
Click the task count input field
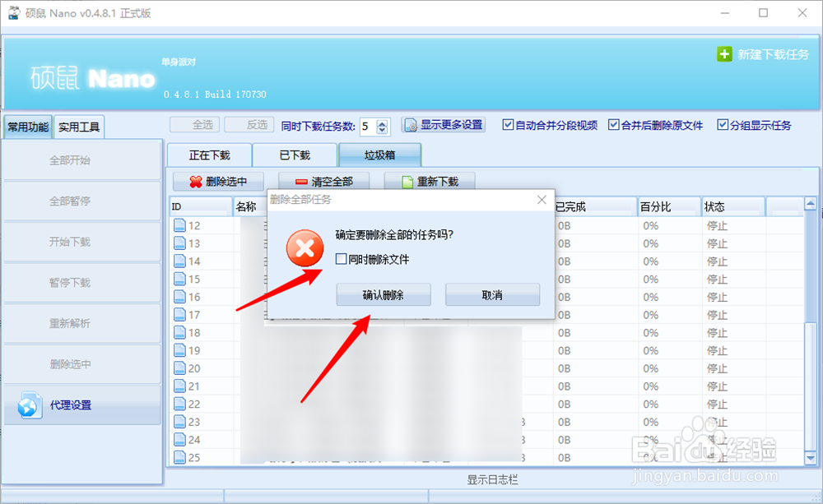tap(369, 127)
